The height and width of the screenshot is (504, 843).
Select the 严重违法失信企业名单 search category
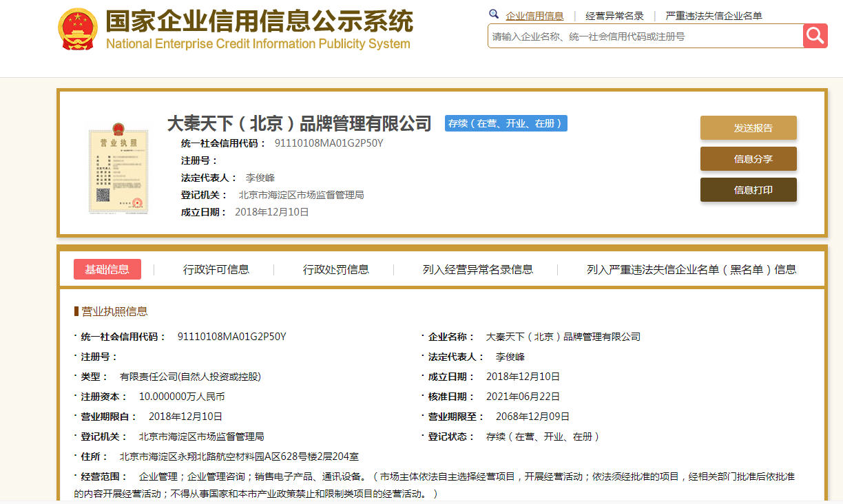click(x=714, y=16)
